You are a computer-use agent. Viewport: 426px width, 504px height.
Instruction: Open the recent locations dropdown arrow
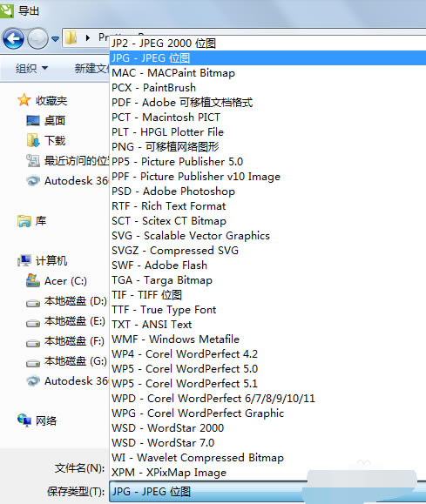pos(56,39)
